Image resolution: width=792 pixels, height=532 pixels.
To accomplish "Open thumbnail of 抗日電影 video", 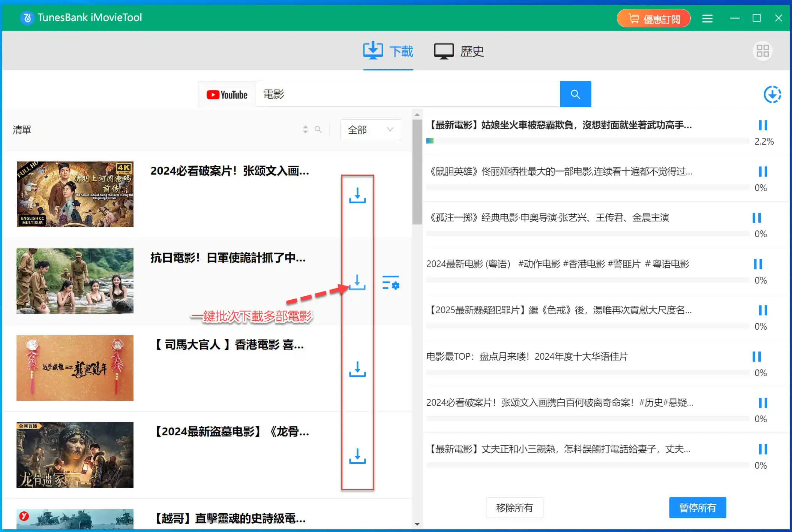I will 75,281.
